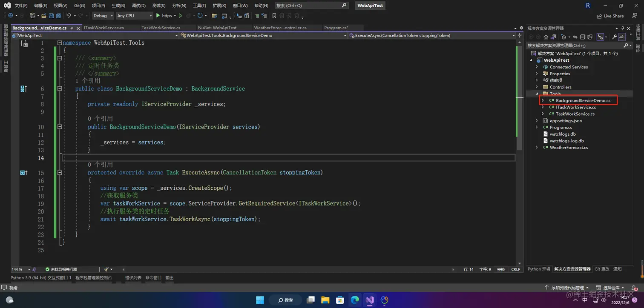644x308 pixels.
Task: Toggle the nested-files view button in Solution Explorer
Action: click(x=600, y=37)
